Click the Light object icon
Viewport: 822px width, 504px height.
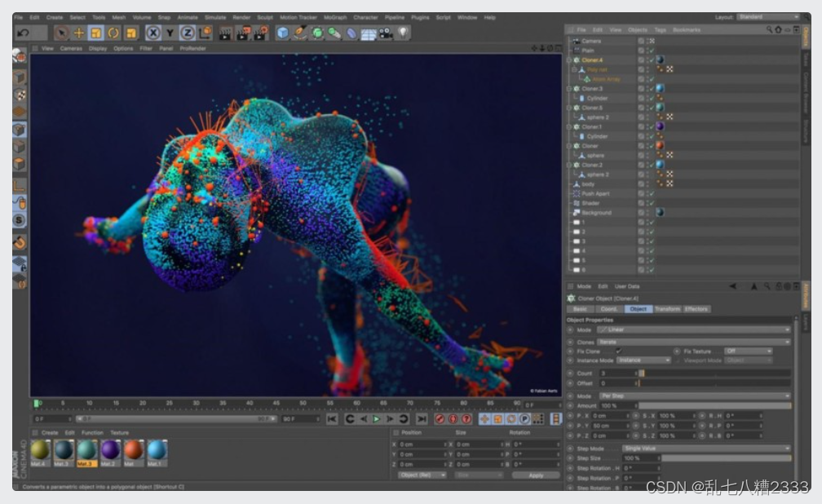(x=403, y=33)
